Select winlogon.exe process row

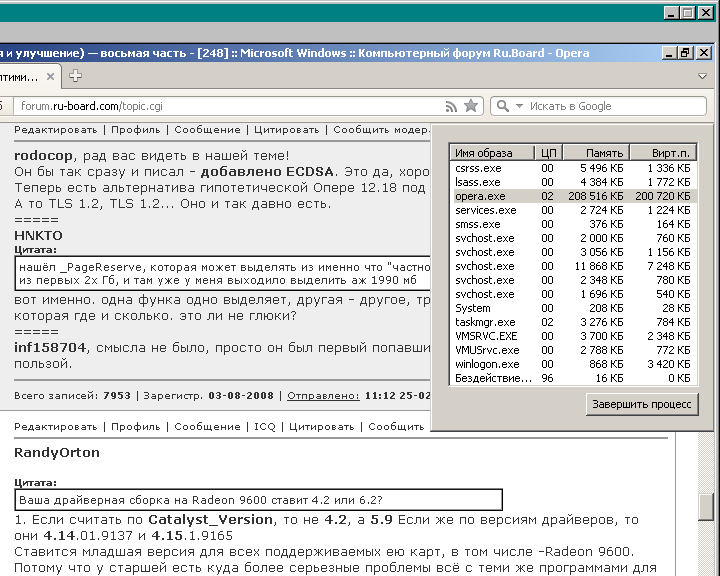click(573, 364)
